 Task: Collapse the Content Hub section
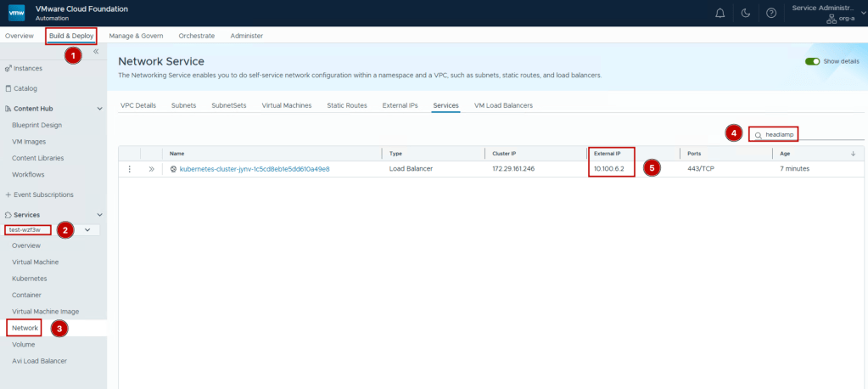point(99,109)
